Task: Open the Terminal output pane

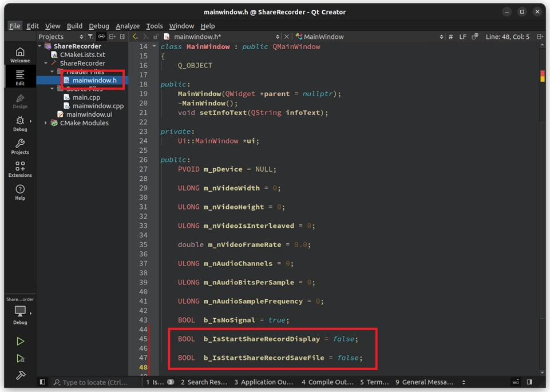Action: tap(374, 382)
